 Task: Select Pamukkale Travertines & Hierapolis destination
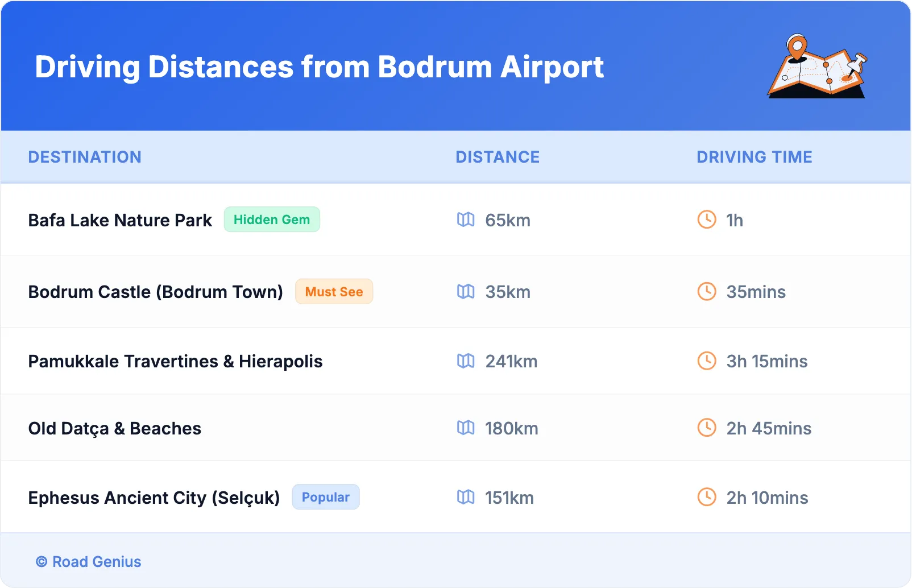coord(175,361)
